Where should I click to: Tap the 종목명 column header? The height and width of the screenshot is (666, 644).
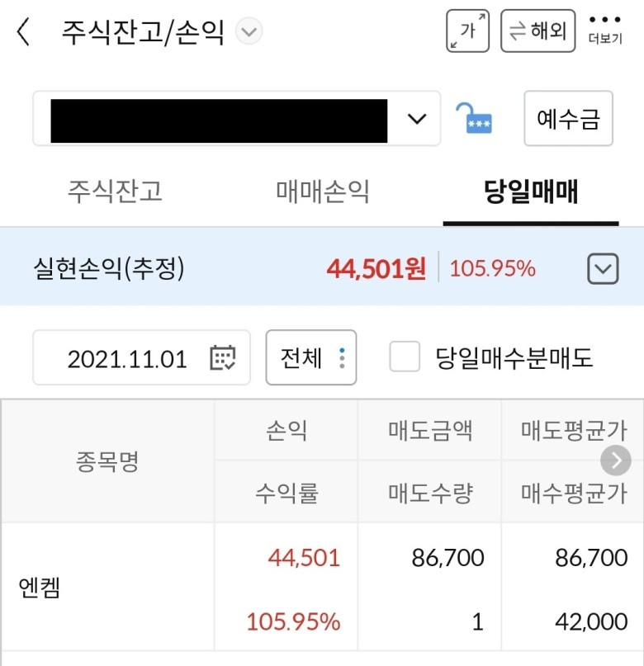pos(107,461)
